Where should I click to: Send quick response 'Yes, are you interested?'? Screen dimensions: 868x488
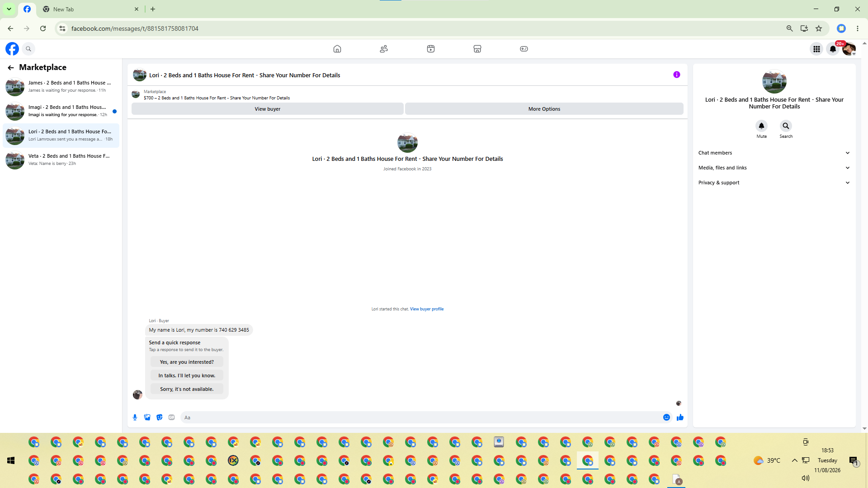[187, 362]
